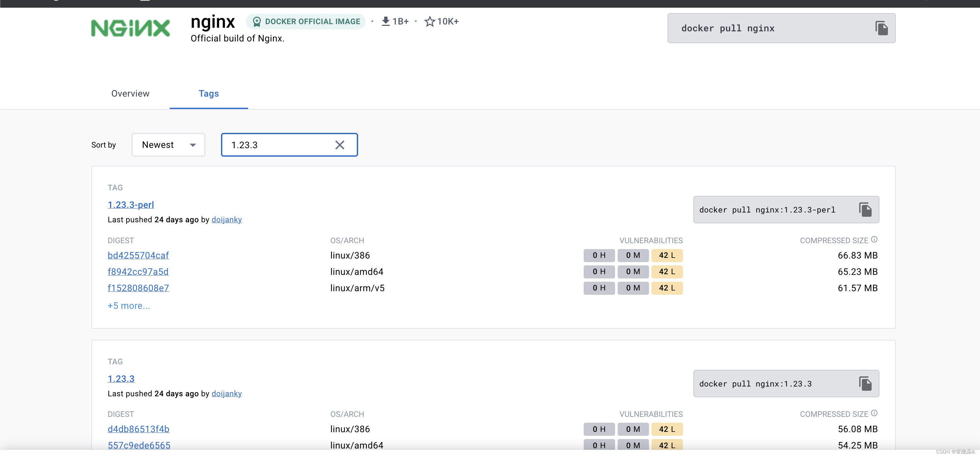
Task: Click the nginx repository title
Action: (x=213, y=22)
